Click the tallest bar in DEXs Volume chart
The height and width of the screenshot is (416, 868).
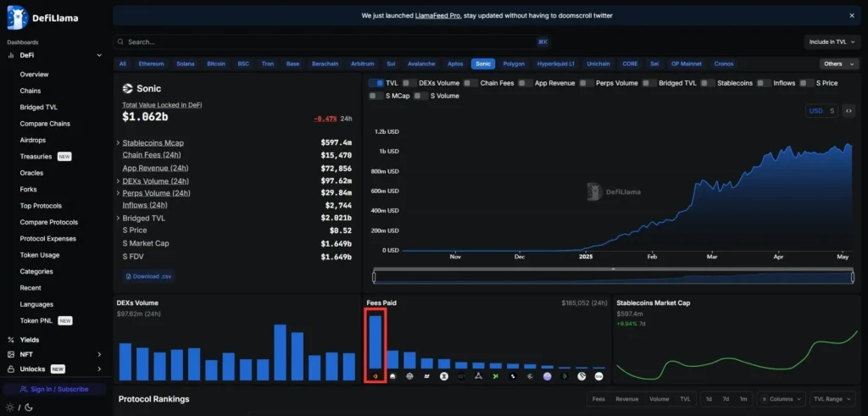[280, 352]
